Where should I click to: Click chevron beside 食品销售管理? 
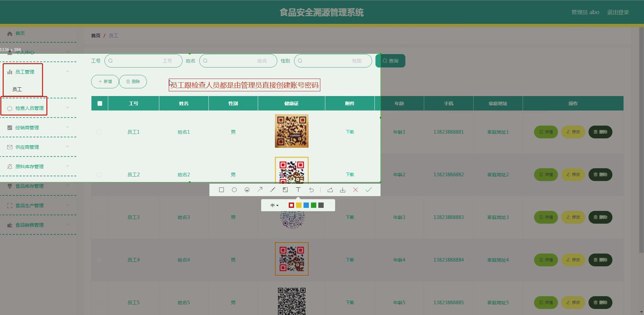tap(68, 225)
